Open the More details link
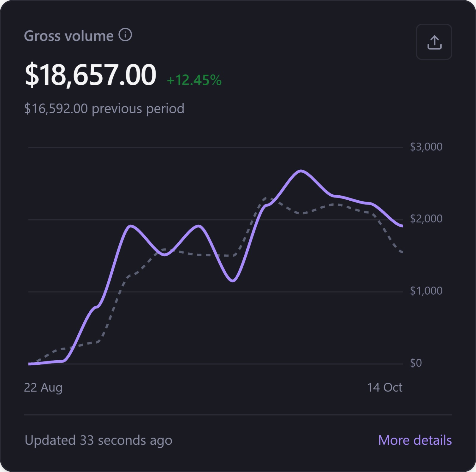476x472 pixels. (415, 440)
